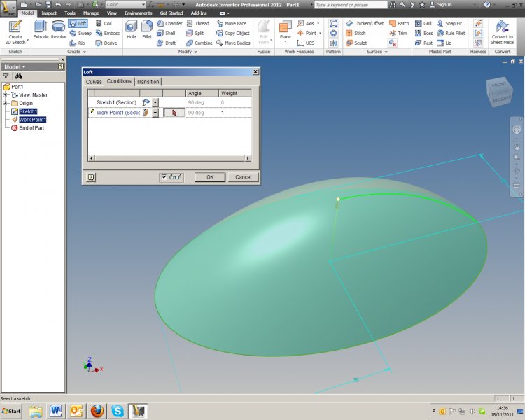The height and width of the screenshot is (420, 525).
Task: Open the Convert to Sheet Metal tool
Action: 502,31
